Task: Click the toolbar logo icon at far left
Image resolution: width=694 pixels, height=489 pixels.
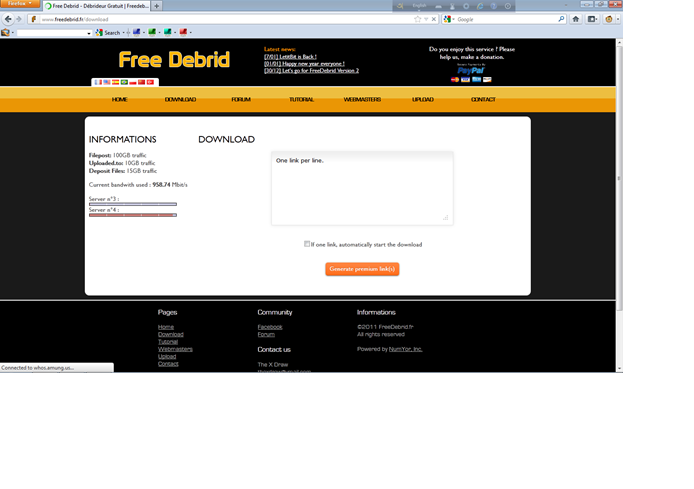Action: coord(5,32)
